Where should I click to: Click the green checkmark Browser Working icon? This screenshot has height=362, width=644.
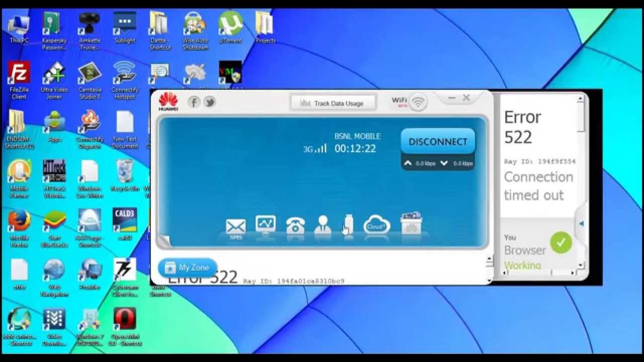click(x=561, y=242)
